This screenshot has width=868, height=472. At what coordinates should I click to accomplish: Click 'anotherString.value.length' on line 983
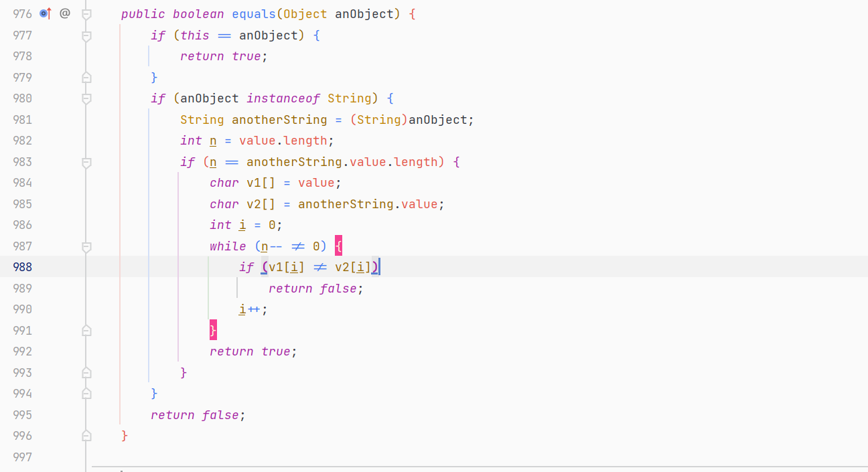coord(342,162)
